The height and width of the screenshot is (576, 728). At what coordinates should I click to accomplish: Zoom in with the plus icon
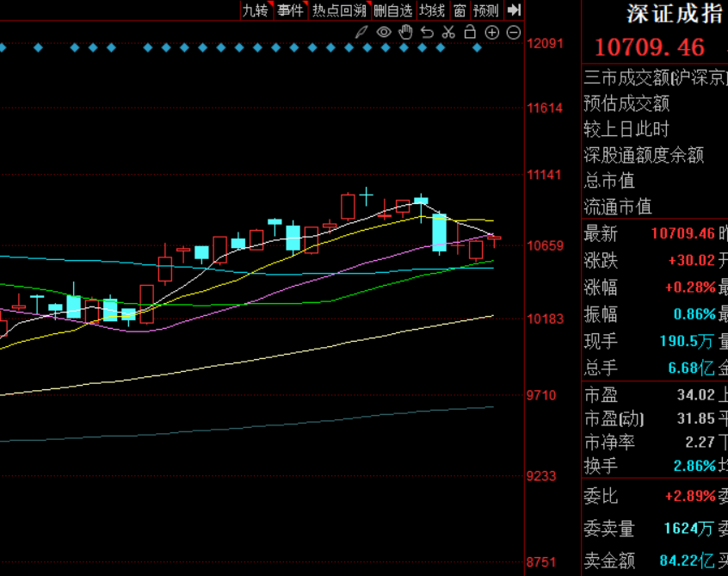[492, 33]
